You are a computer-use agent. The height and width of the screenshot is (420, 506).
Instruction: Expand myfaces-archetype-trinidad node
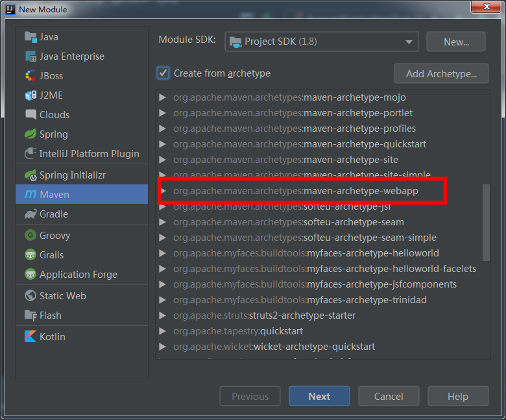click(x=163, y=300)
